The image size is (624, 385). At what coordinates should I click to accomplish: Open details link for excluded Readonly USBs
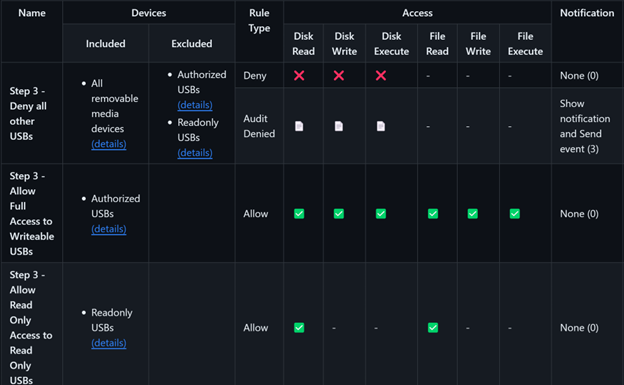[x=195, y=152]
